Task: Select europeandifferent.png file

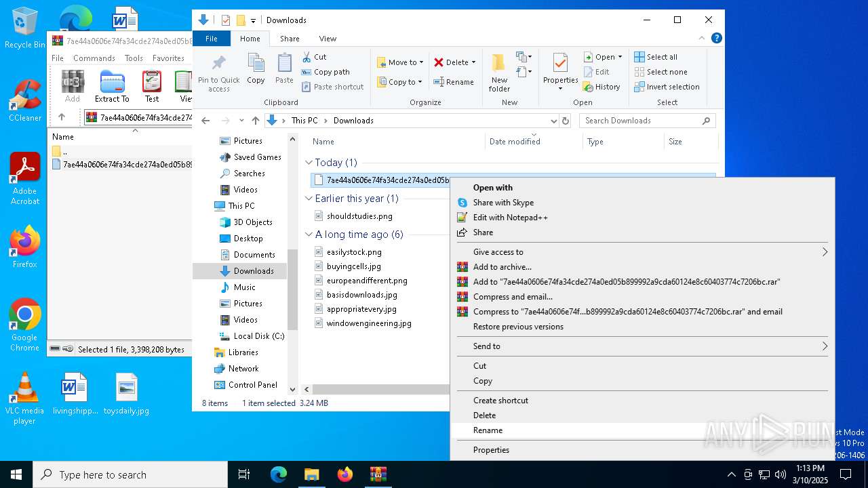Action: click(x=367, y=281)
